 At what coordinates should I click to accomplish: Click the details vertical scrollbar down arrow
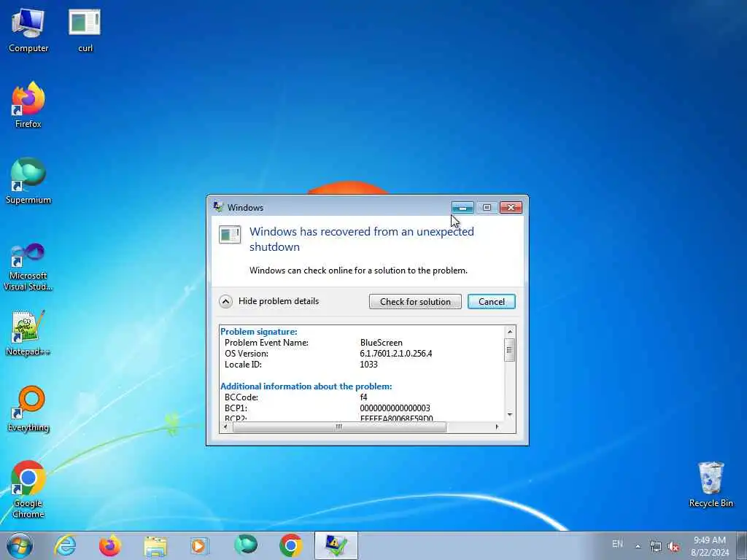click(510, 415)
